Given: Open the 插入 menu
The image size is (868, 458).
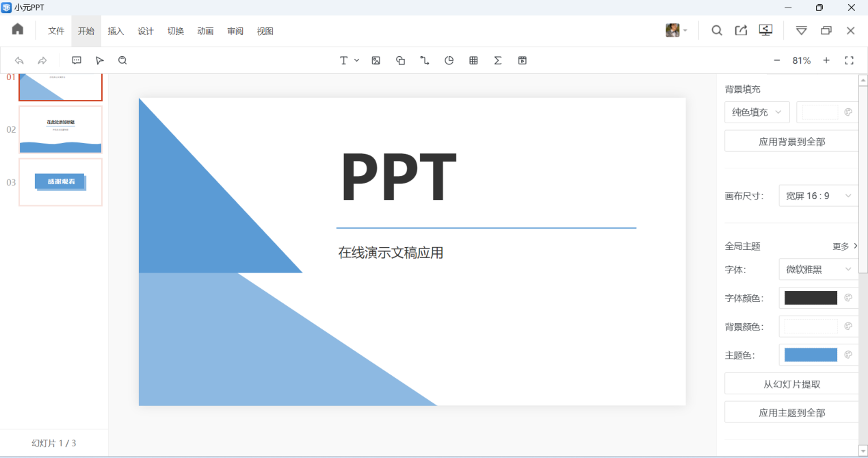Looking at the screenshot, I should [x=116, y=31].
